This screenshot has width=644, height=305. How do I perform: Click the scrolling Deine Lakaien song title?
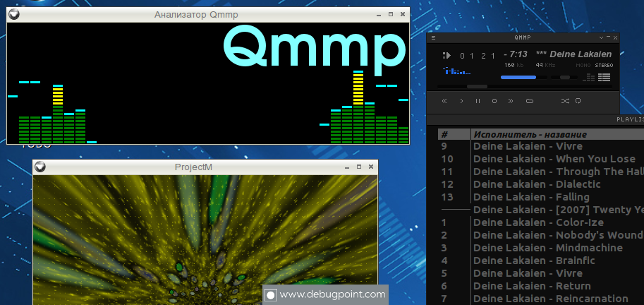(x=573, y=54)
